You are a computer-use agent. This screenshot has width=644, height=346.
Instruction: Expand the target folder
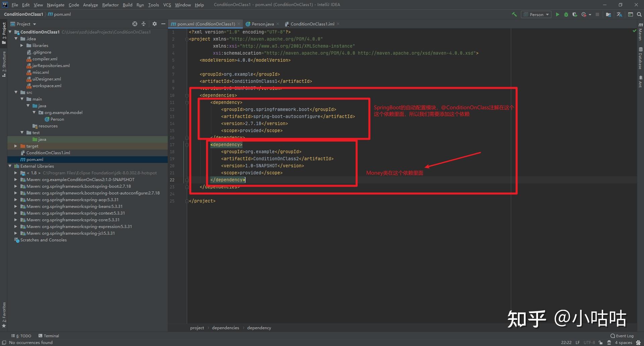[16, 146]
